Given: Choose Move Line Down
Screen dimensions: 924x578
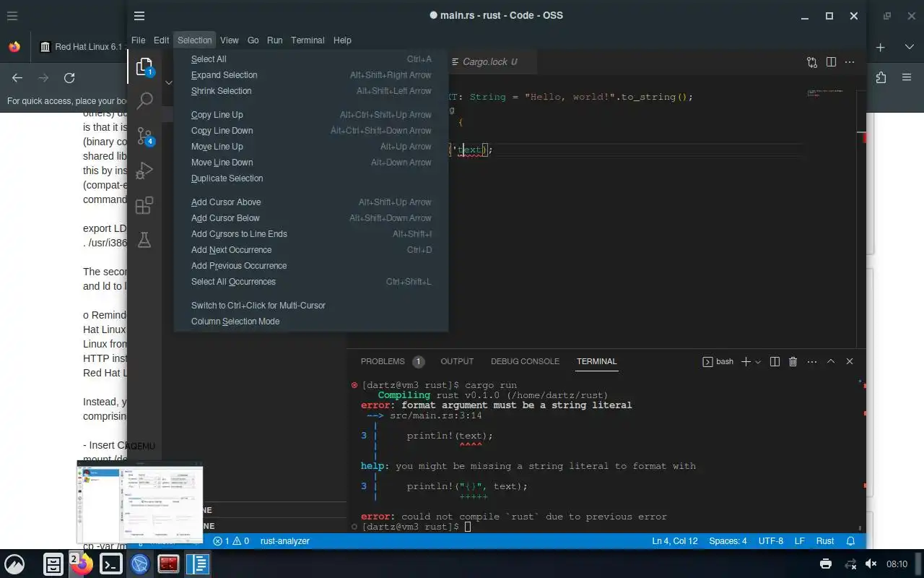Looking at the screenshot, I should point(311,163).
